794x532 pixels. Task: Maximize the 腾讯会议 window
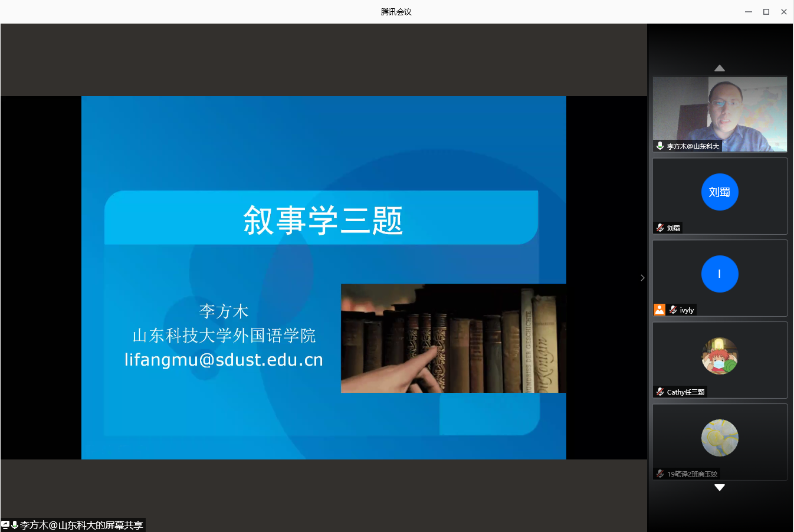[x=766, y=12]
